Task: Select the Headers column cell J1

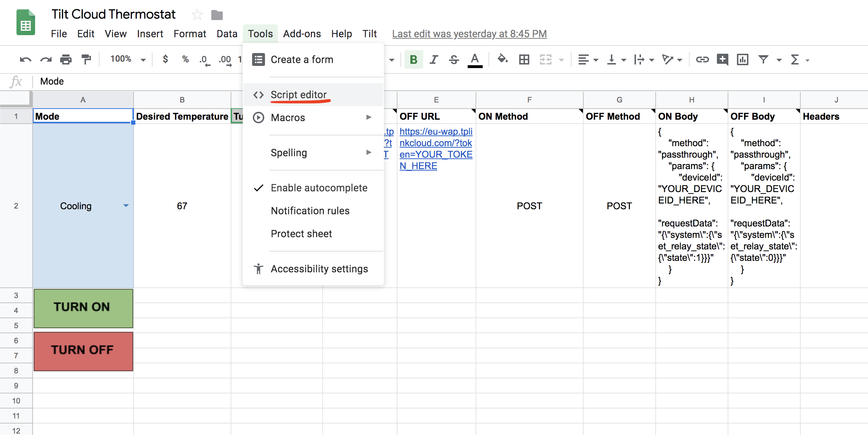Action: [x=834, y=116]
